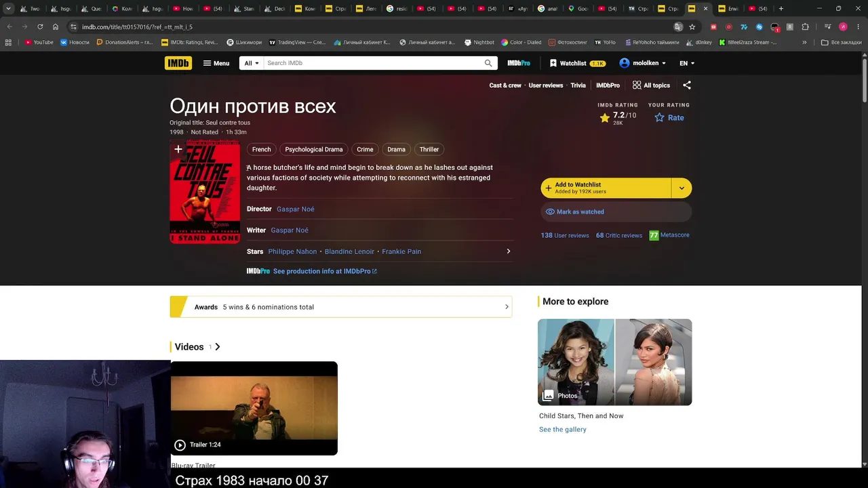Image resolution: width=868 pixels, height=488 pixels.
Task: Reload the page with the refresh icon
Action: pyautogui.click(x=40, y=27)
